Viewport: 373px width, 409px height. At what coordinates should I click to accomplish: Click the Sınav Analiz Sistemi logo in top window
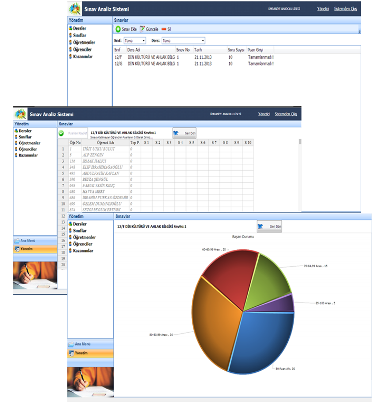pyautogui.click(x=75, y=9)
